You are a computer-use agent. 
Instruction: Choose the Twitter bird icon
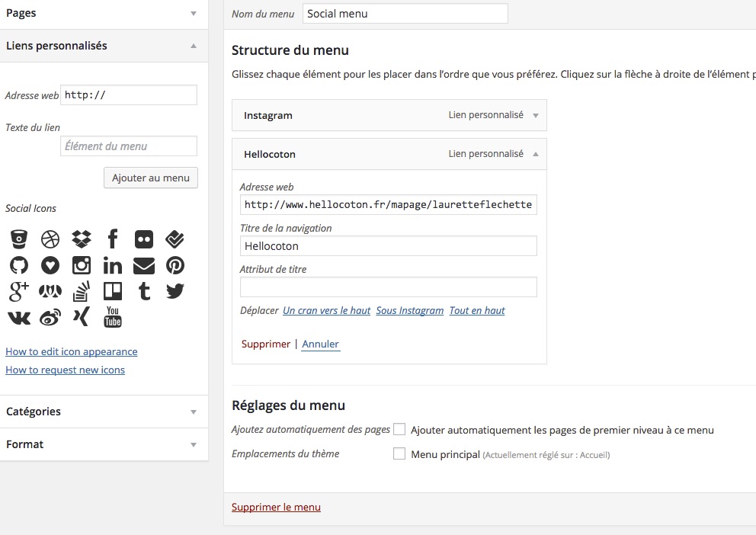(x=175, y=291)
